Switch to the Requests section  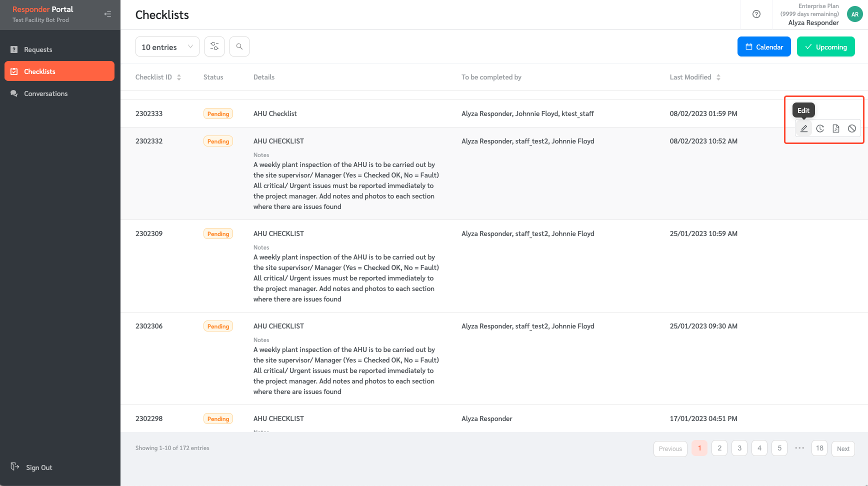(x=37, y=49)
